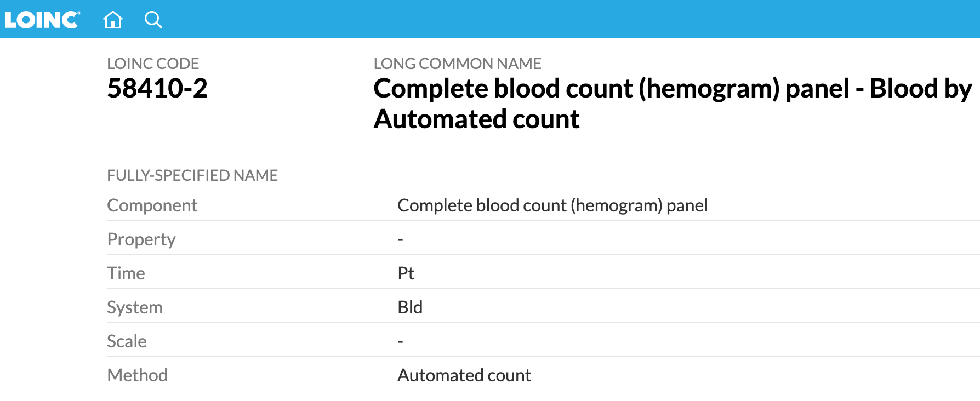Click the Scale dash value
The image size is (980, 401).
point(400,342)
